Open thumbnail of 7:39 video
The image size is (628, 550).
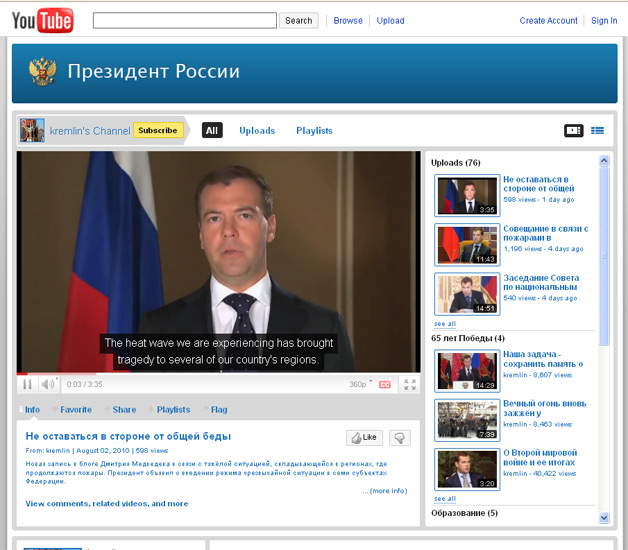pyautogui.click(x=467, y=420)
